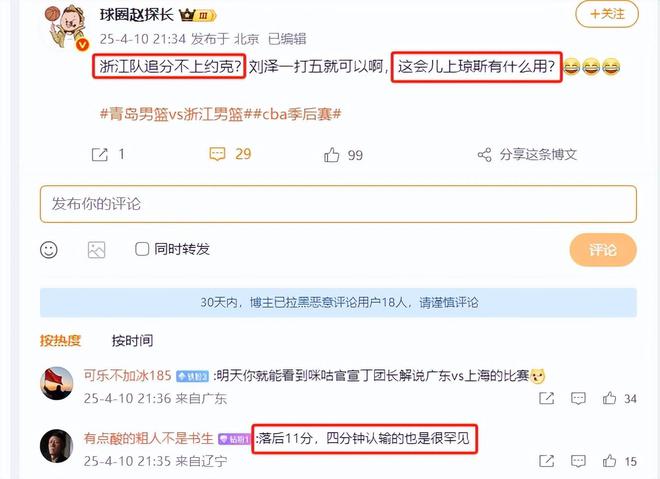
Task: Like the main post with thumbs-up icon
Action: tap(332, 155)
